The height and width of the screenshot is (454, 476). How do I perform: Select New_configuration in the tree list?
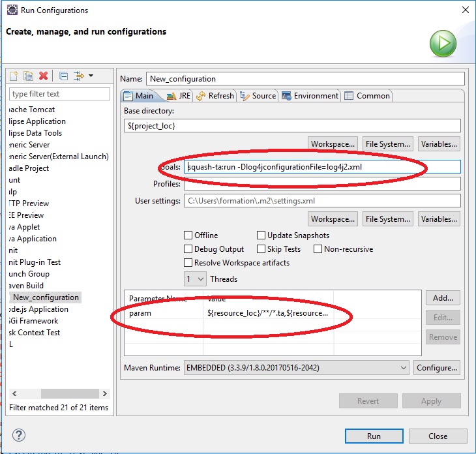pyautogui.click(x=46, y=297)
